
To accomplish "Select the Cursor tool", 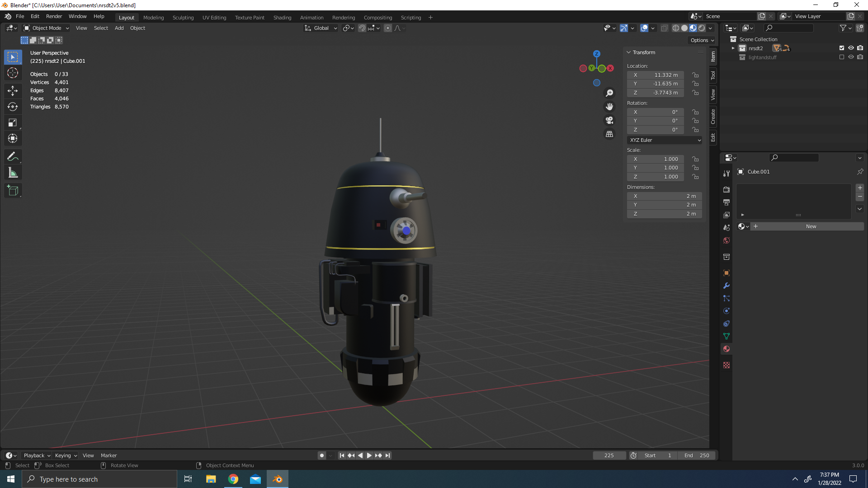I will (13, 73).
